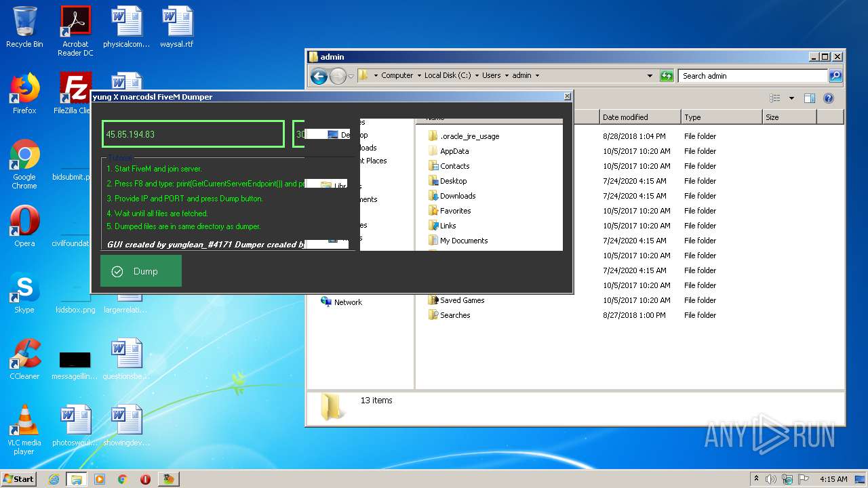This screenshot has width=868, height=488.
Task: Launch Skype desktop shortcut
Action: coord(24,293)
